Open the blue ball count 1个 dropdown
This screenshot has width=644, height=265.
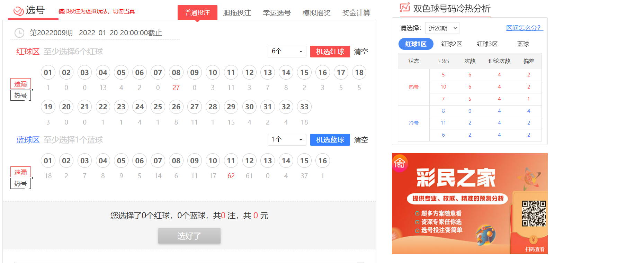click(x=287, y=140)
